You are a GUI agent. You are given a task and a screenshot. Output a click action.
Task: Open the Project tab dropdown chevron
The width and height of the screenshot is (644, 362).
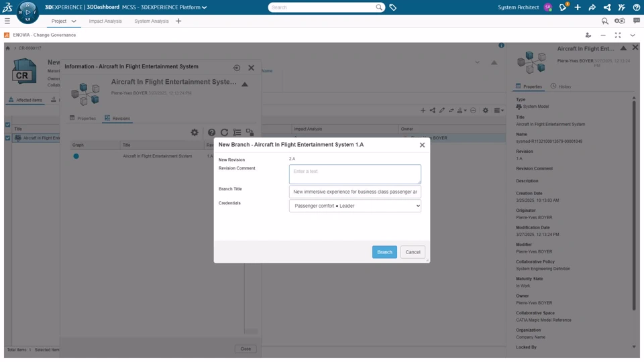74,21
